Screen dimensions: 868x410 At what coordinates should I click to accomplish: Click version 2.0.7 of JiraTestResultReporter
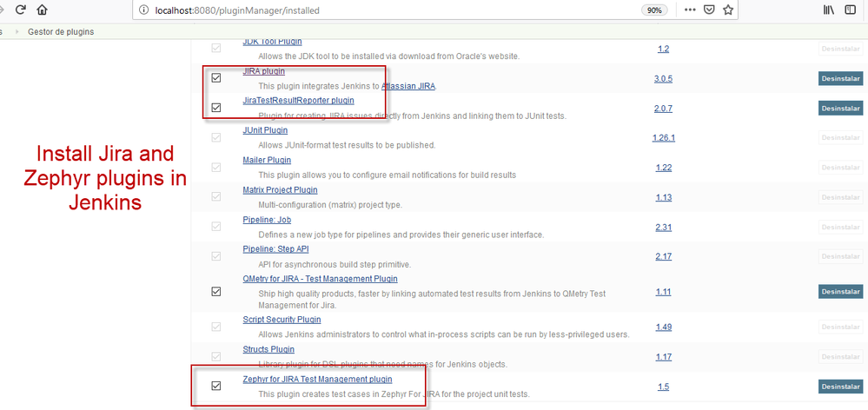click(663, 109)
